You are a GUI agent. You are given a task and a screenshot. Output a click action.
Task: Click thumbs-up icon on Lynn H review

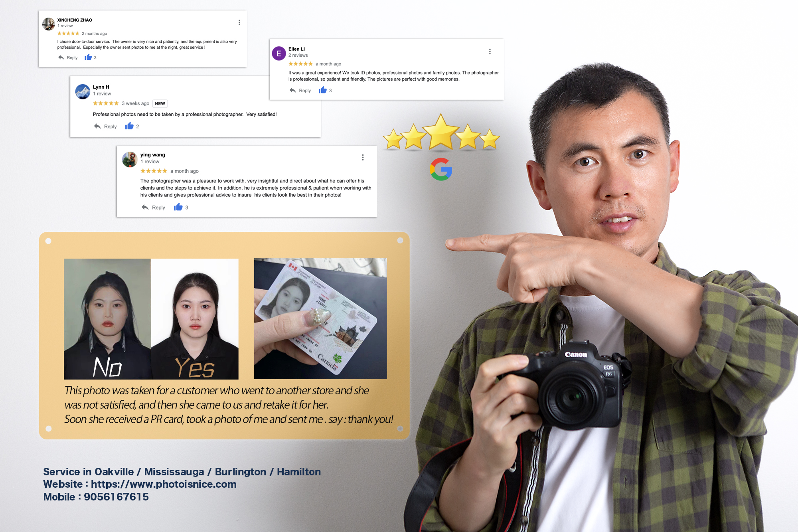point(129,126)
